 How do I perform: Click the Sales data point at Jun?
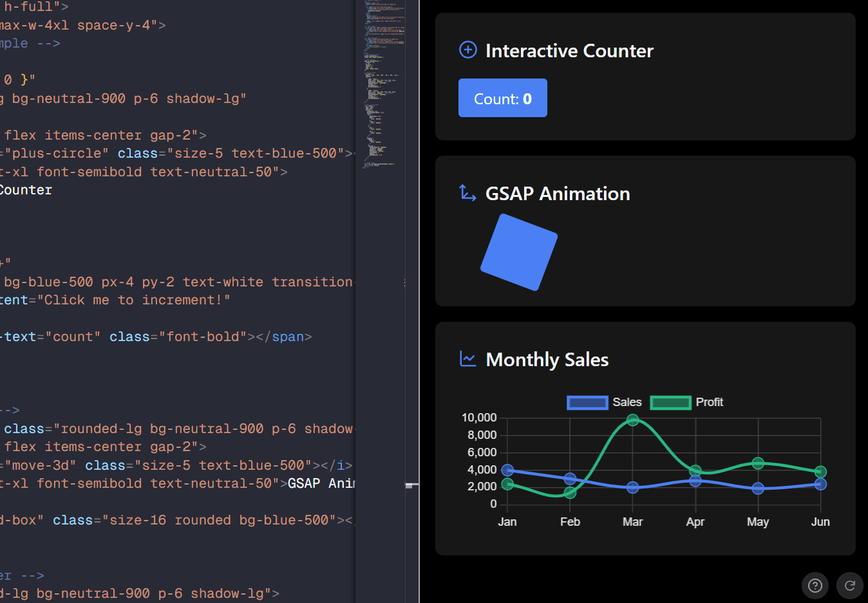pos(820,484)
